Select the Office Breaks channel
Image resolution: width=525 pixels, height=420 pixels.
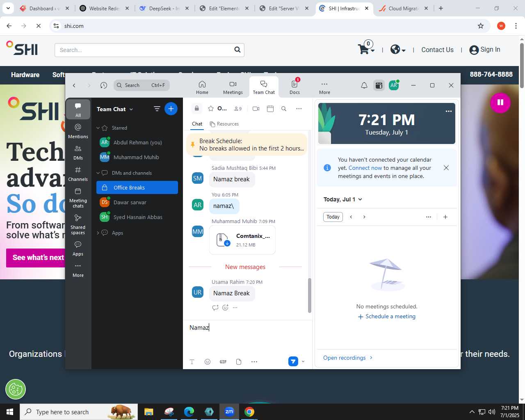coord(137,187)
